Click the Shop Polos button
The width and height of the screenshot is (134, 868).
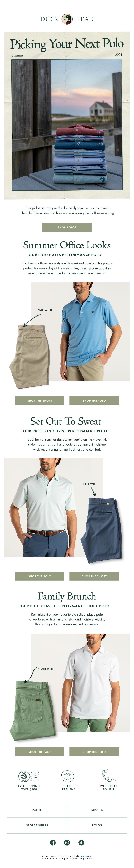coord(67,227)
